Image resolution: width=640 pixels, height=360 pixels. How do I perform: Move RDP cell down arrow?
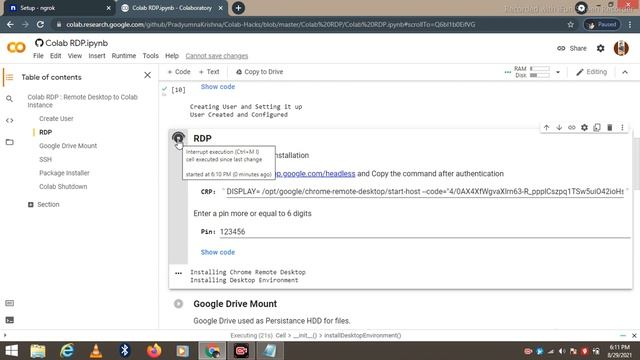[559, 127]
